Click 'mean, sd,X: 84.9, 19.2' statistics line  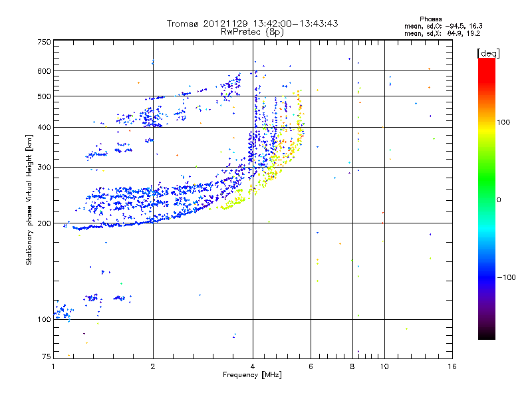(x=442, y=33)
